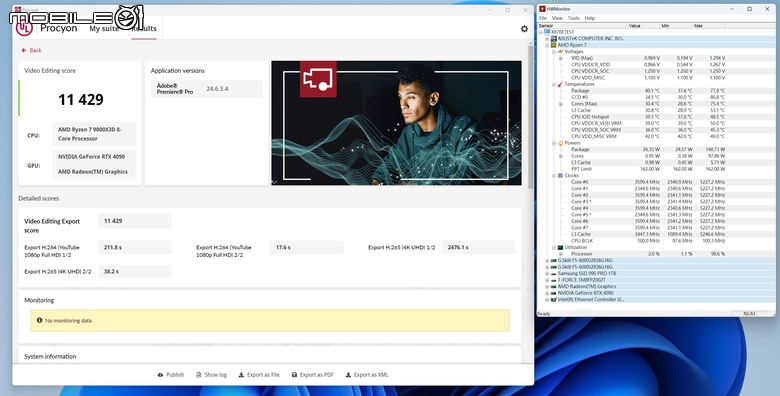Click the Intel(R) Ethernet Controller icon
The width and height of the screenshot is (780, 396).
pos(554,299)
